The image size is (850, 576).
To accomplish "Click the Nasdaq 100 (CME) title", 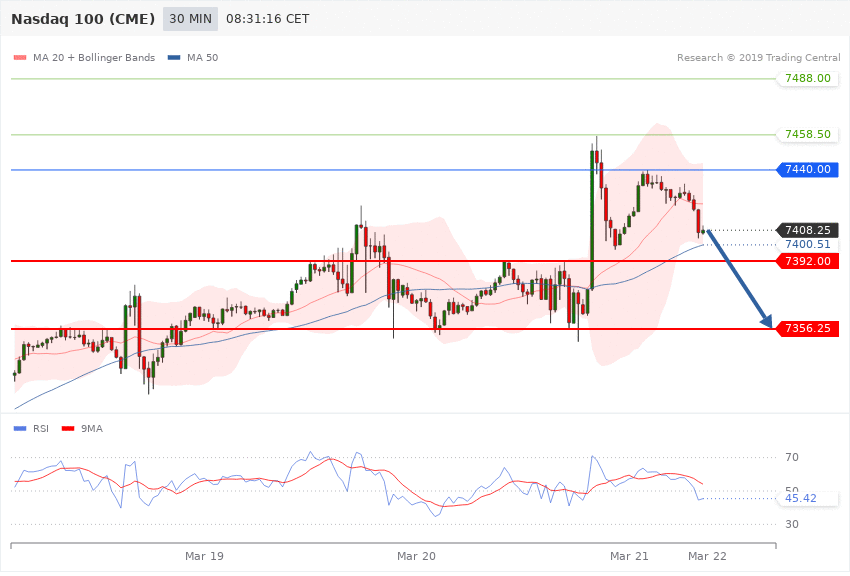I will 83,19.
